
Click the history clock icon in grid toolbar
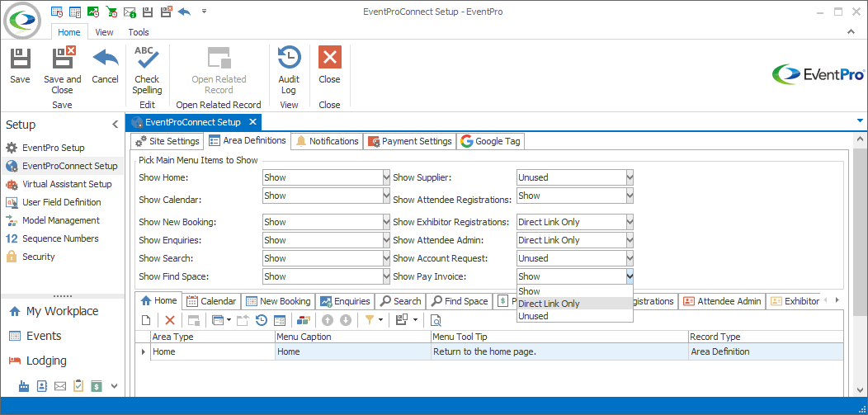[x=262, y=320]
